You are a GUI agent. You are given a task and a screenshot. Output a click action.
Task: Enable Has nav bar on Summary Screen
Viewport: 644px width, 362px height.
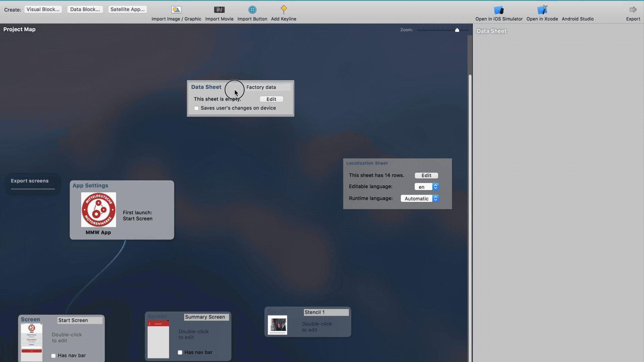(x=180, y=352)
